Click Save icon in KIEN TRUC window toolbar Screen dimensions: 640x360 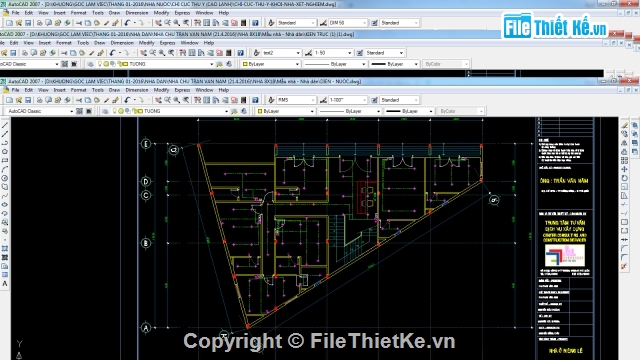point(13,53)
